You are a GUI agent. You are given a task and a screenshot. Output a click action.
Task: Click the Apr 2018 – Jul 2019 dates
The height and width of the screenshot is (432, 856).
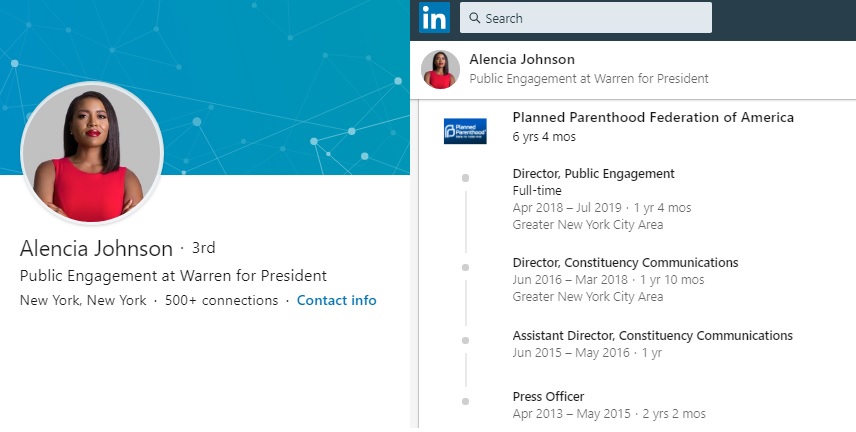point(567,208)
